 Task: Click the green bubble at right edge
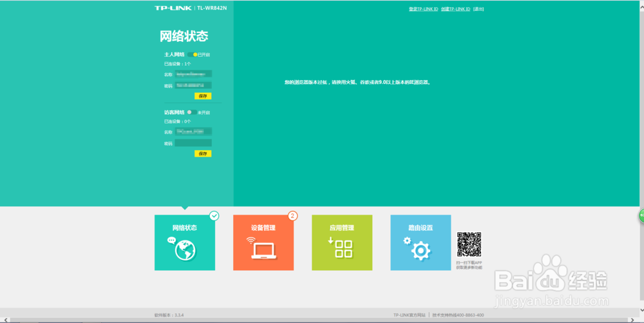pos(641,216)
